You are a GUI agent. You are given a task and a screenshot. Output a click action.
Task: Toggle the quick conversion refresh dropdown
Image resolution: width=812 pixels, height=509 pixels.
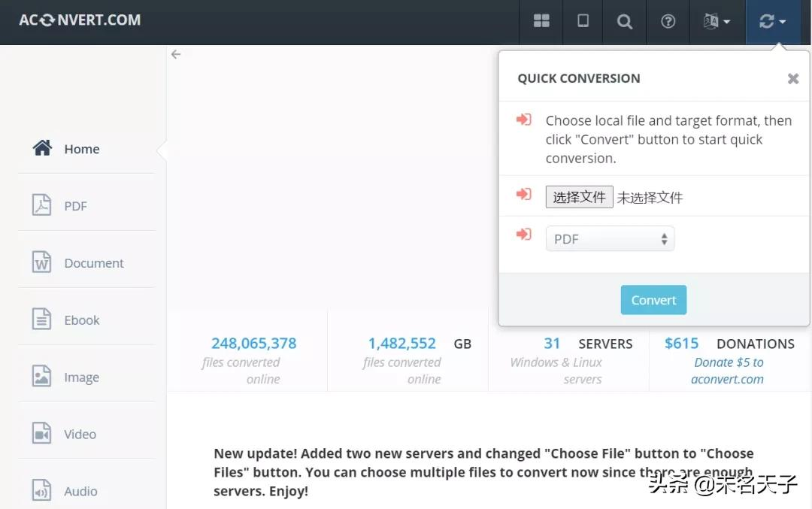[x=772, y=21]
